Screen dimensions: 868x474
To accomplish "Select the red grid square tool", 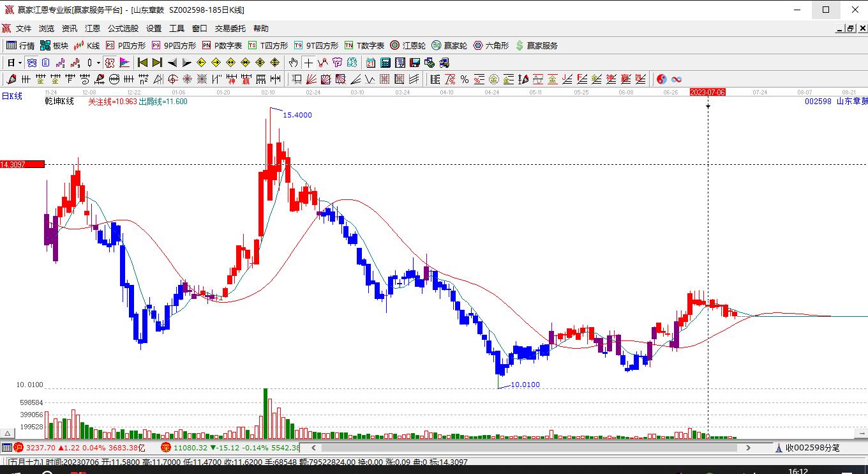I will click(x=385, y=79).
